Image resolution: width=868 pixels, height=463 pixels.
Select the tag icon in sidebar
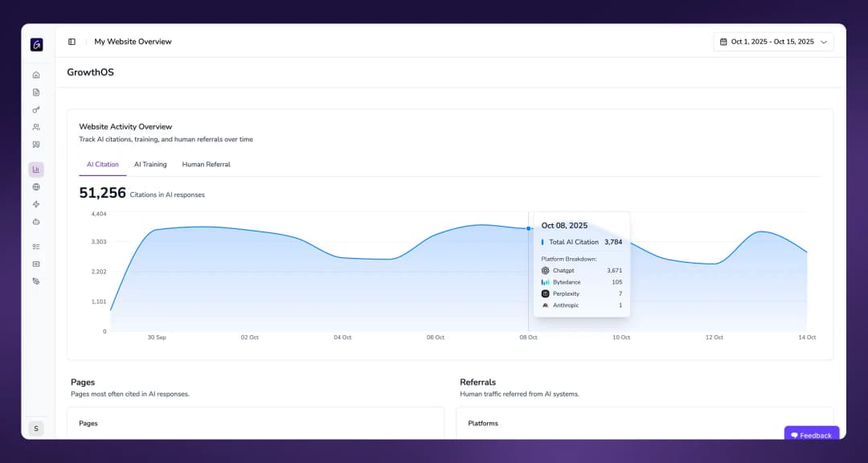(x=36, y=281)
